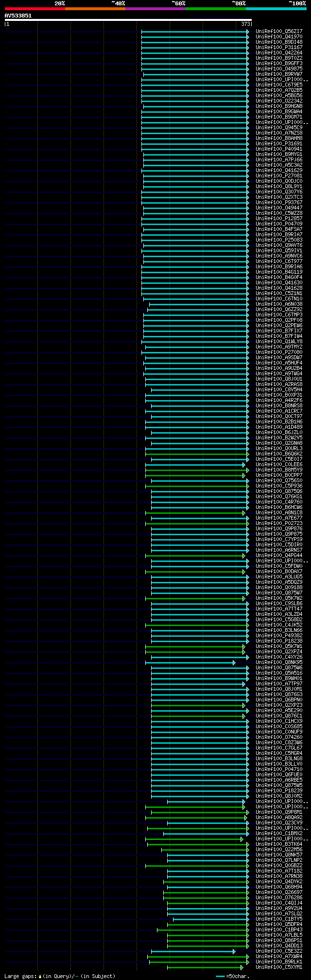Viewport: 311px width, 980px height.
Task: Click the cyan ~100% identity color segment
Action: 276,9
